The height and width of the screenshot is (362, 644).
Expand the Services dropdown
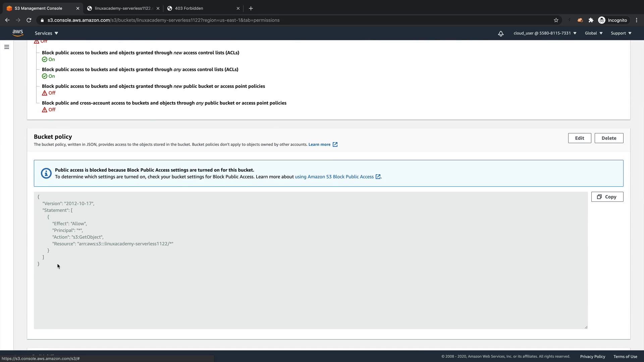pyautogui.click(x=46, y=33)
